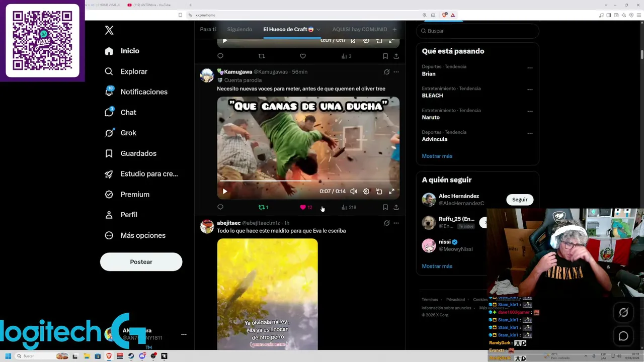Like the top post above Kamugawa
This screenshot has width=644, height=362.
pos(303,56)
